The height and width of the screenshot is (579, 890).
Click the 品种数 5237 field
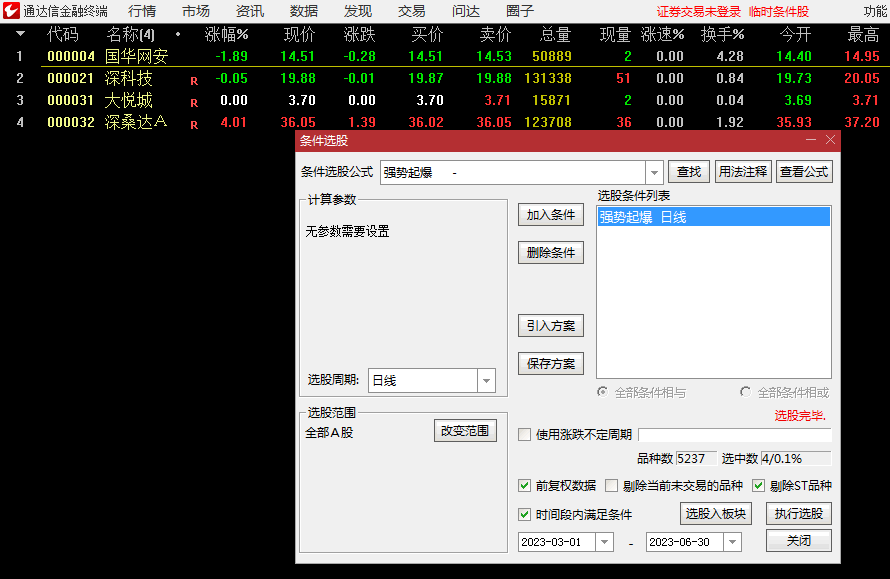tap(696, 459)
